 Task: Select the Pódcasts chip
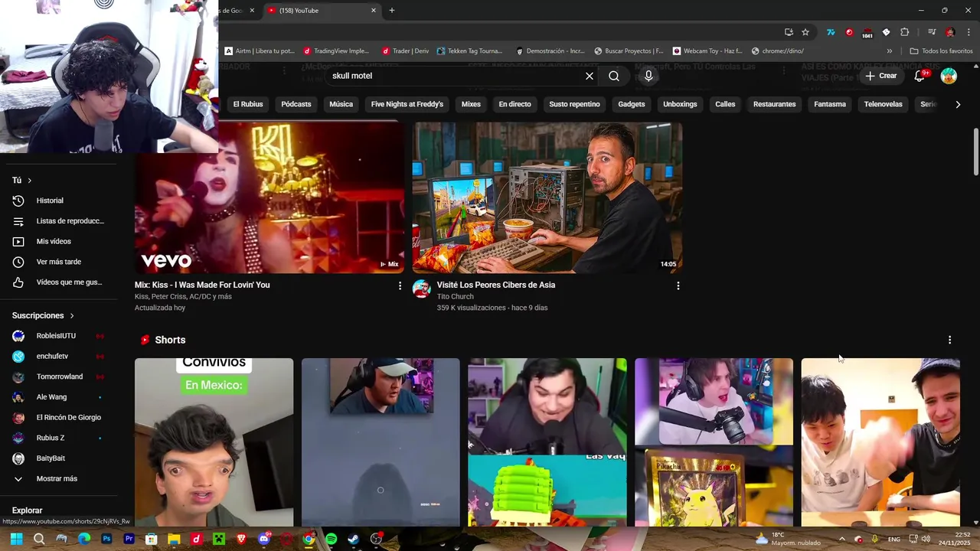pyautogui.click(x=296, y=104)
